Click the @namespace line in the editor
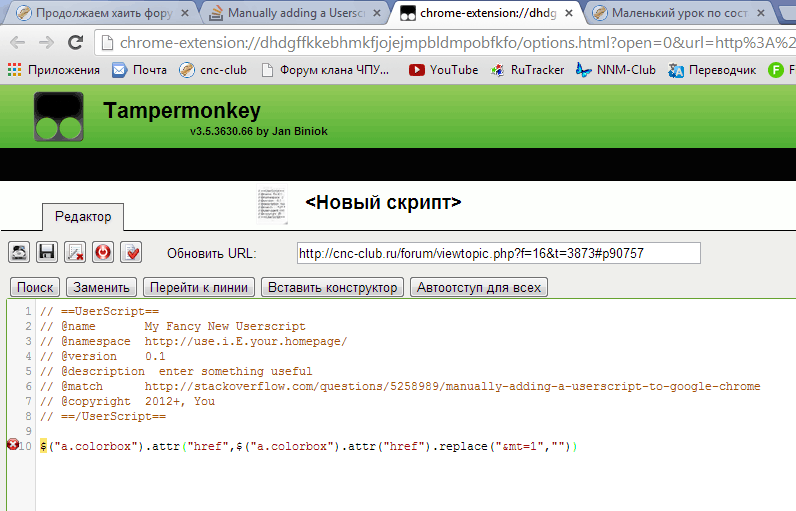The height and width of the screenshot is (511, 796). [x=193, y=341]
